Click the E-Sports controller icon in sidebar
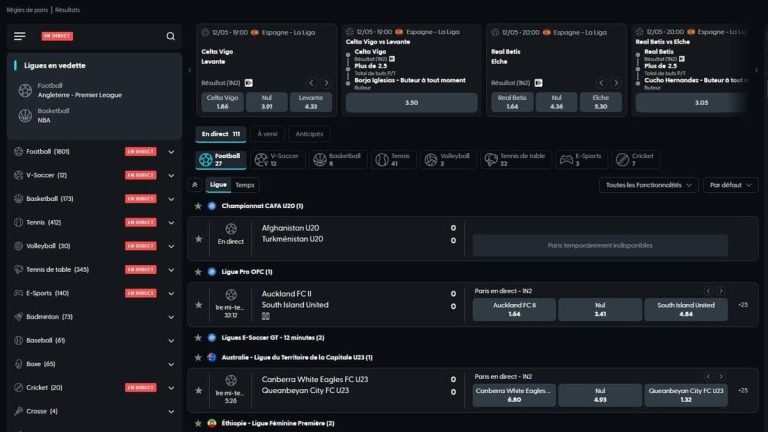This screenshot has height=432, width=768. (x=19, y=293)
